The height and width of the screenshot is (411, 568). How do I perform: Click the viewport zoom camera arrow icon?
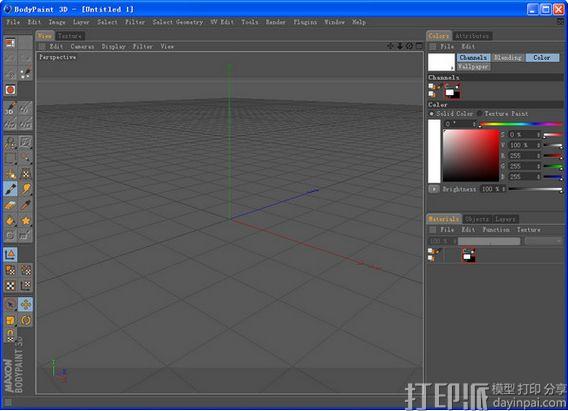tap(400, 46)
